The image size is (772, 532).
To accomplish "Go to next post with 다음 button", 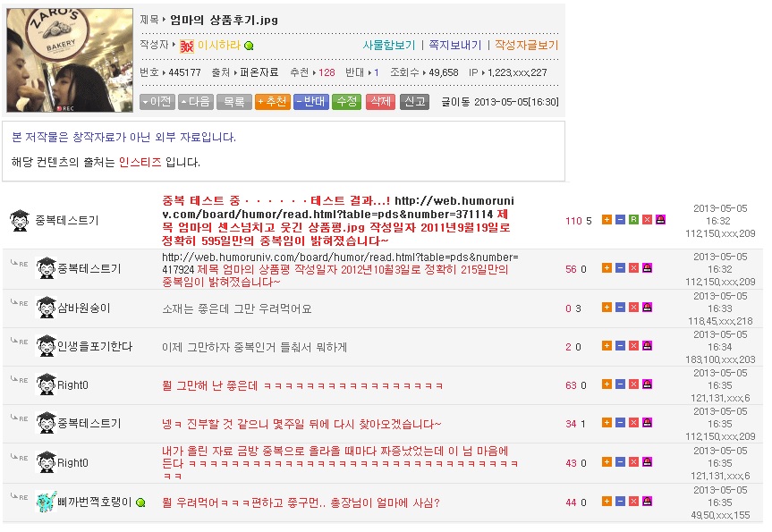I will click(196, 102).
